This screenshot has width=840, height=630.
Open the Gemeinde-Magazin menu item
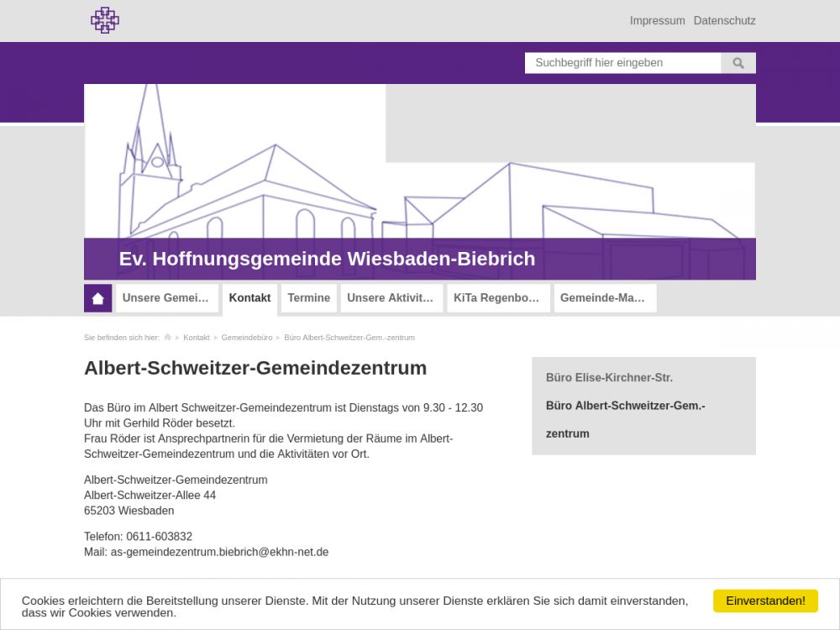point(604,298)
